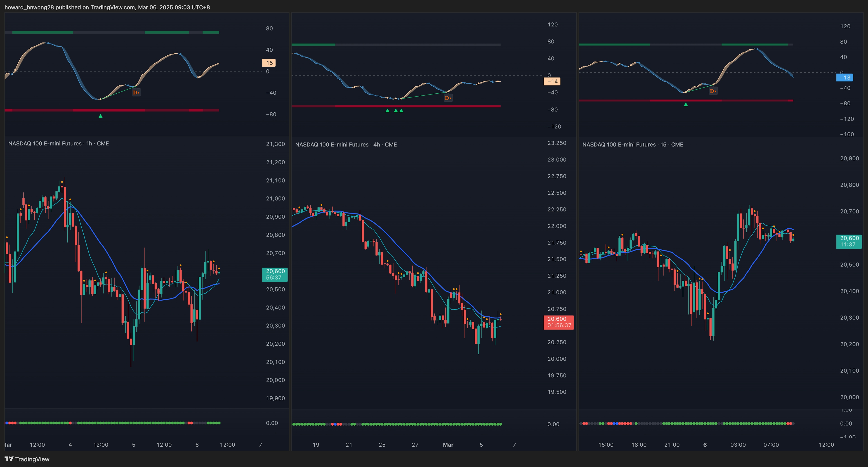Click the blue oscillator value label −13
The height and width of the screenshot is (467, 868).
(845, 78)
